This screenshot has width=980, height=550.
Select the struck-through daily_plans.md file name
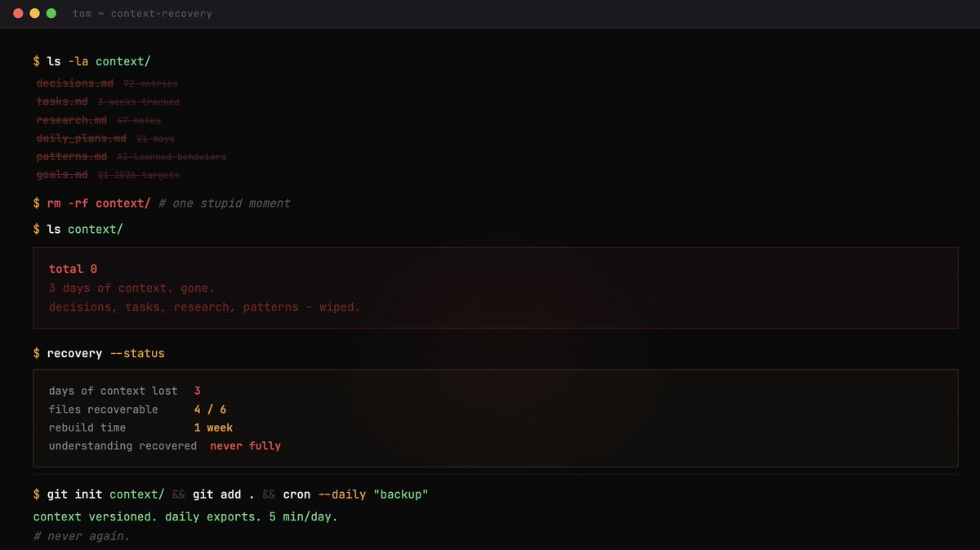tap(82, 138)
